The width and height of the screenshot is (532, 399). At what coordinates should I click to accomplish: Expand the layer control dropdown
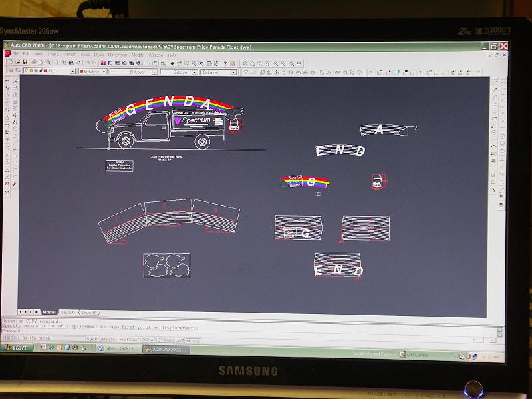tap(72, 72)
